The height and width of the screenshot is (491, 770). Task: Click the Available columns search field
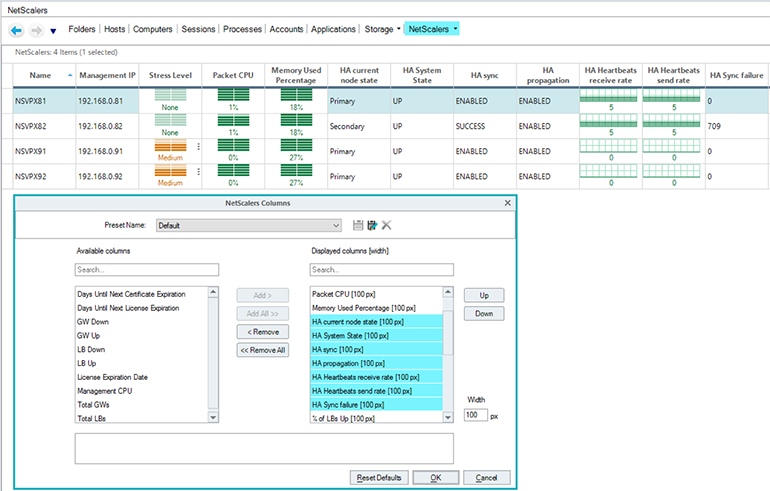(147, 270)
